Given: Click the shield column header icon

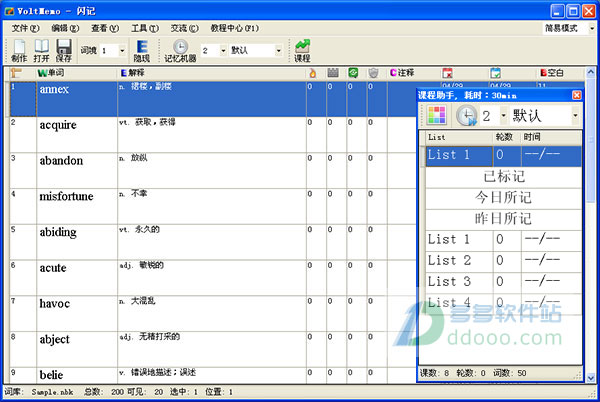Looking at the screenshot, I should point(373,73).
